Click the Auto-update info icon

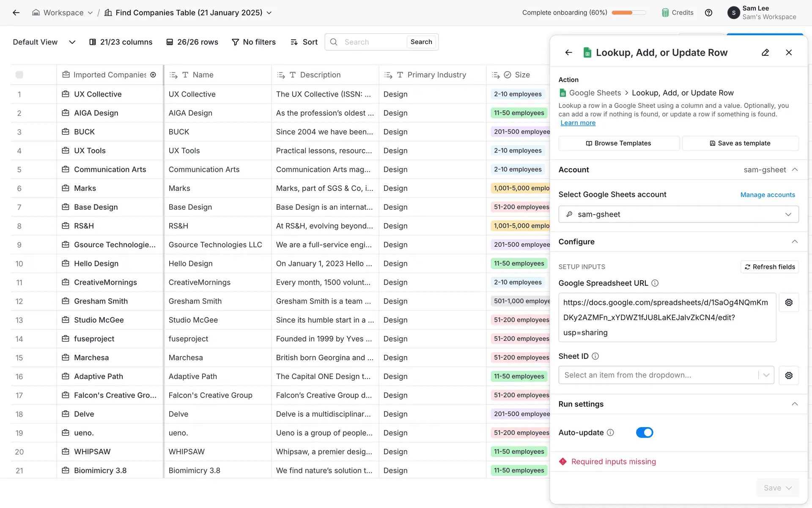coord(610,433)
